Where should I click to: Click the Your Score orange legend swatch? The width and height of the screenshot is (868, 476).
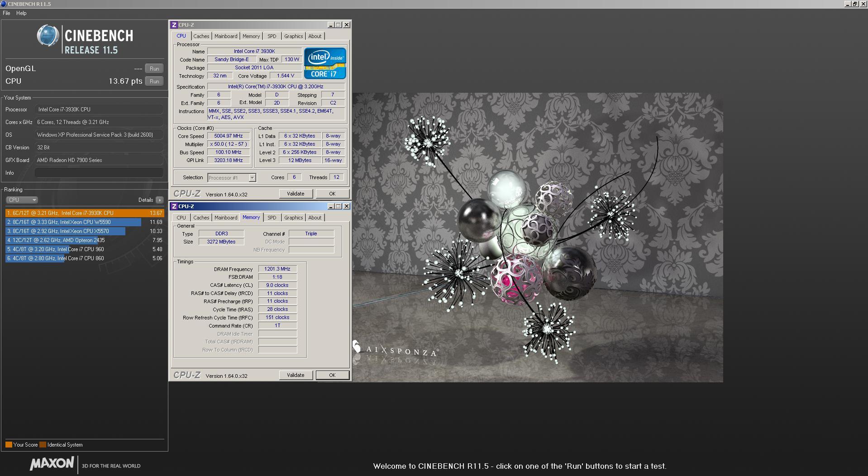click(x=9, y=445)
